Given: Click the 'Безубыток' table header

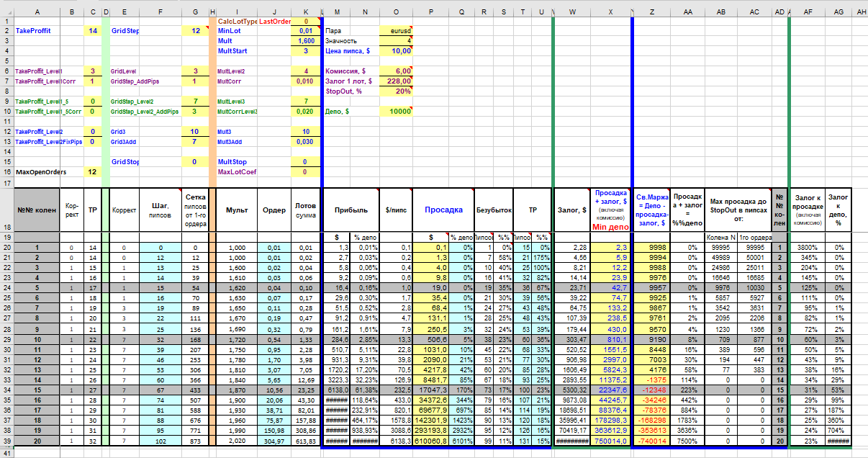Looking at the screenshot, I should [494, 210].
